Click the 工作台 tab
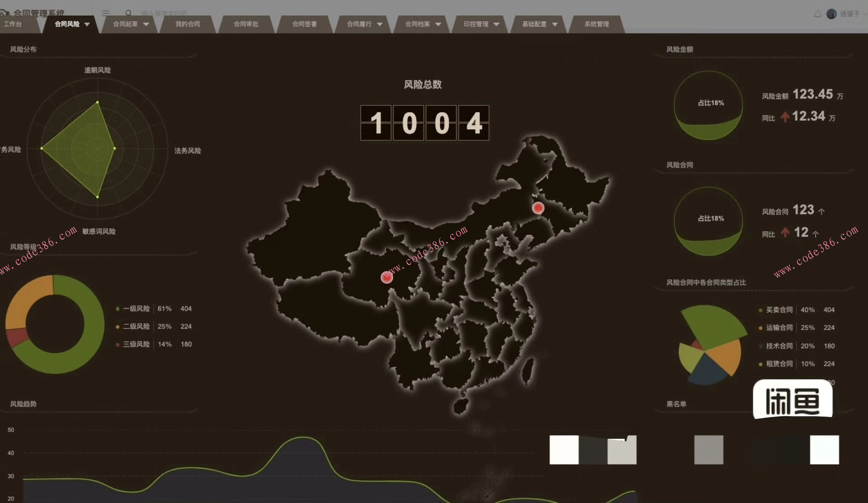 click(x=13, y=24)
